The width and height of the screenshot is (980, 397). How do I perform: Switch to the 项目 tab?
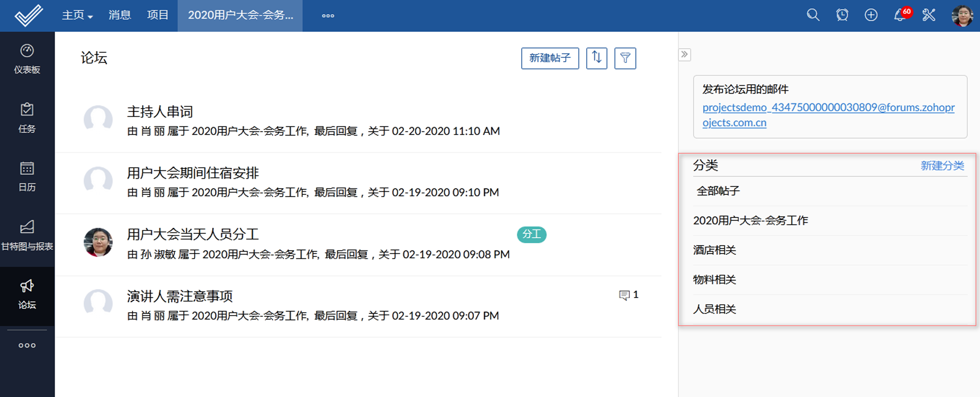tap(157, 15)
